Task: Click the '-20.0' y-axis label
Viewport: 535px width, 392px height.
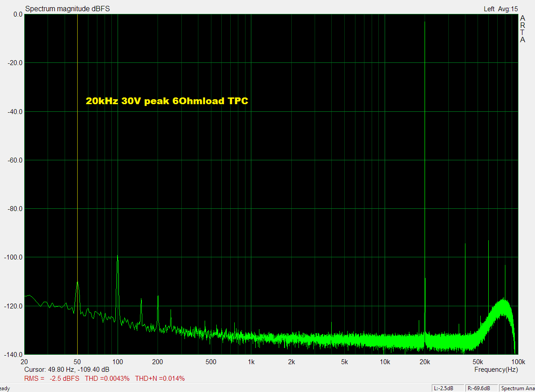Action: pyautogui.click(x=15, y=63)
